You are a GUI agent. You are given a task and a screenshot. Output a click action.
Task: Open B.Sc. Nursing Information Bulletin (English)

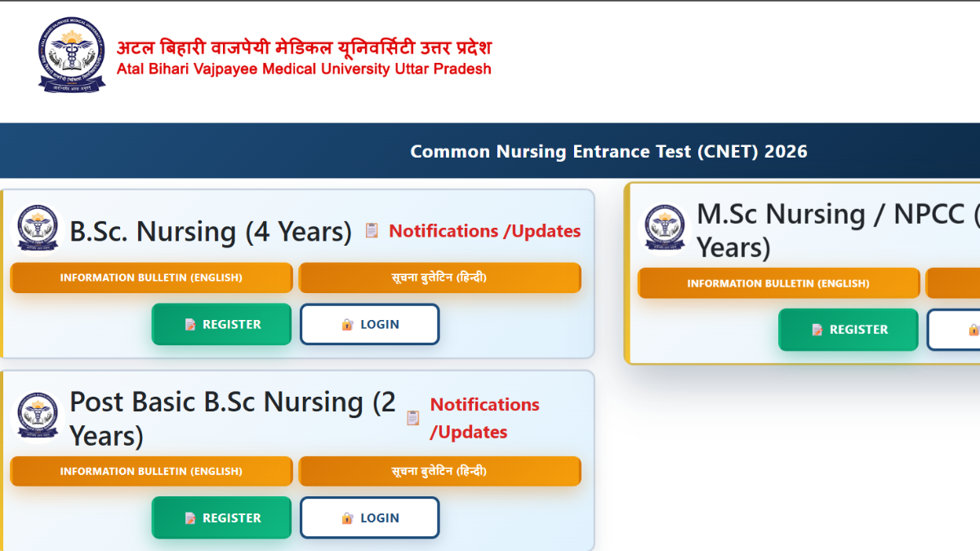151,278
